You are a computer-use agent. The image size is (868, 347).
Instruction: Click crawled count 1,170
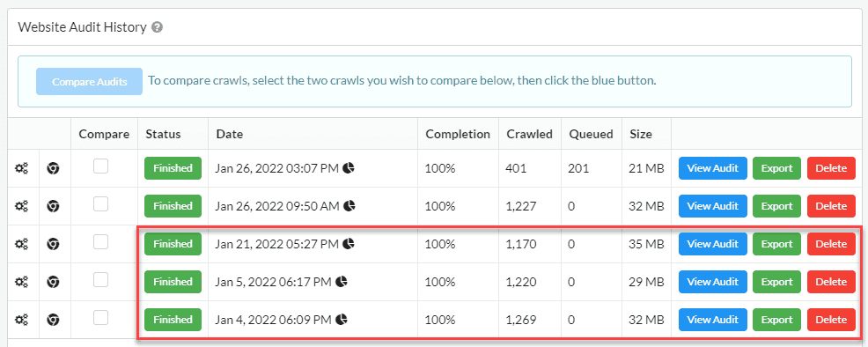(x=521, y=244)
